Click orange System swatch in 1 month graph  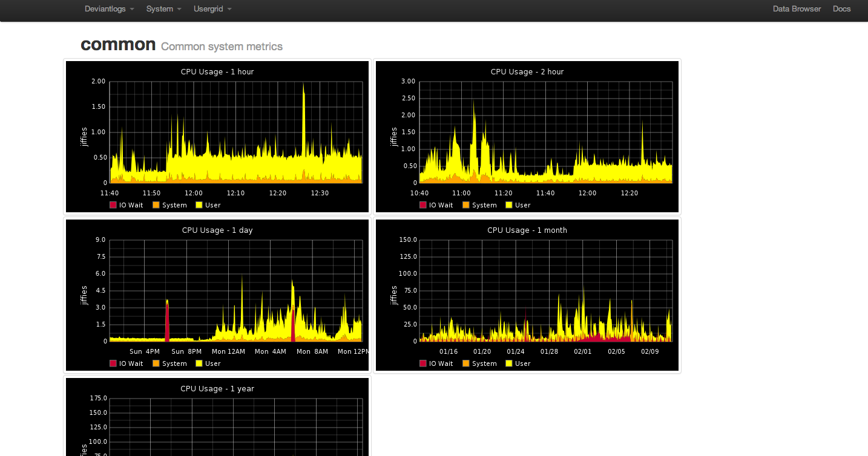pos(466,363)
